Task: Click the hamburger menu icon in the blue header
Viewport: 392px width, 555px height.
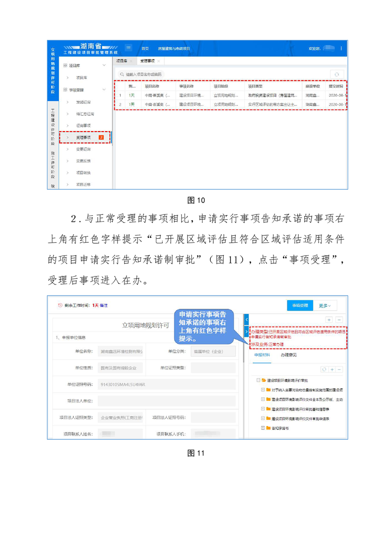Action: pyautogui.click(x=129, y=48)
